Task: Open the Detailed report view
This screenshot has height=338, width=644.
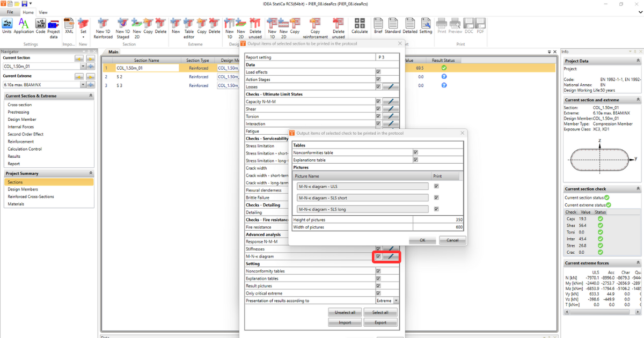Action: (409, 25)
